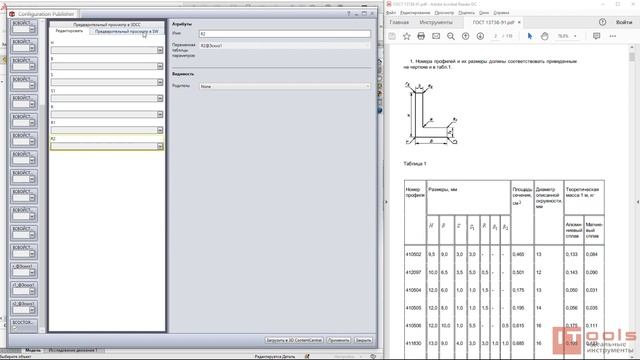
Task: Switch to the Главная tab in Acrobat
Action: (x=399, y=22)
